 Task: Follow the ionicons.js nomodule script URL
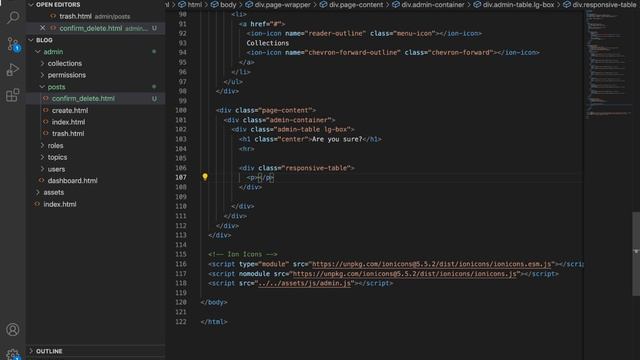tap(405, 274)
